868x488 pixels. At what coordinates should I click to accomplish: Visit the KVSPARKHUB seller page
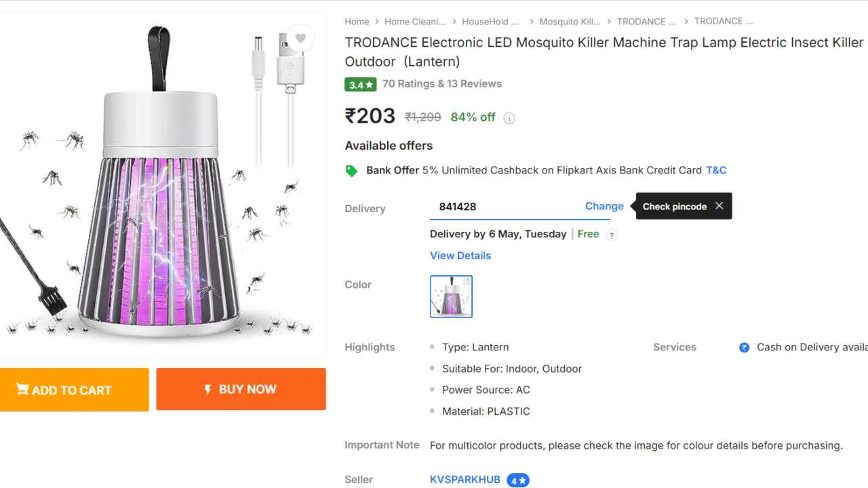[x=465, y=479]
